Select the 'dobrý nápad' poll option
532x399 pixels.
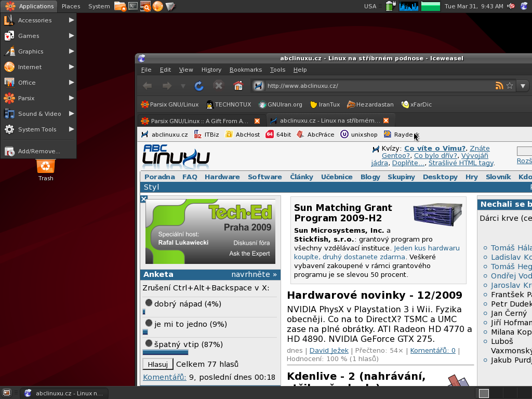149,303
